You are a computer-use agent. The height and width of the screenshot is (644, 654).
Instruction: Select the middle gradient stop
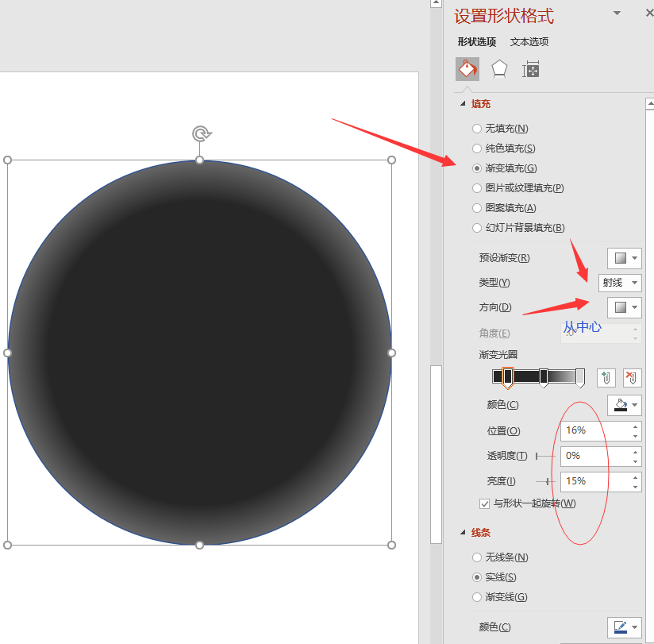point(544,378)
